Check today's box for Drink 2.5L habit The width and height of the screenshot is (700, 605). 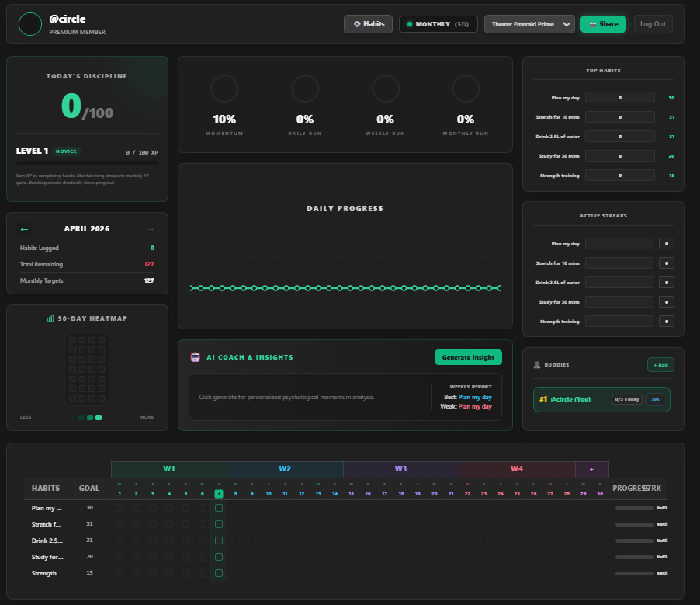[219, 541]
